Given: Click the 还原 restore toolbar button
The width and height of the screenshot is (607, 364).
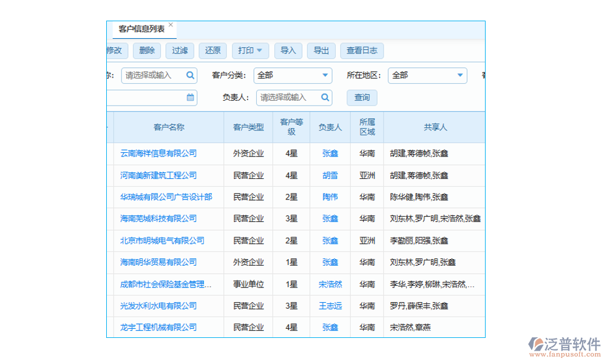Looking at the screenshot, I should coord(212,50).
